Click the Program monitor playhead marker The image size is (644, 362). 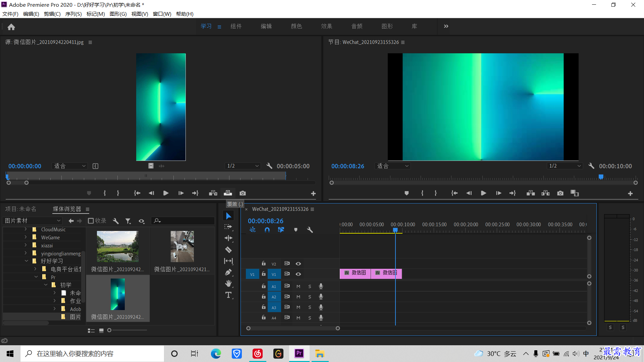(x=601, y=177)
